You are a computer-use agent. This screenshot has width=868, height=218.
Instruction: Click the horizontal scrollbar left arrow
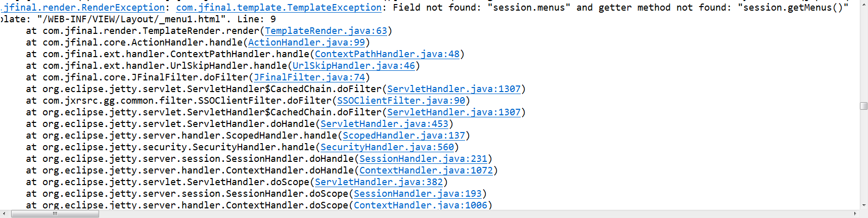(x=4, y=214)
